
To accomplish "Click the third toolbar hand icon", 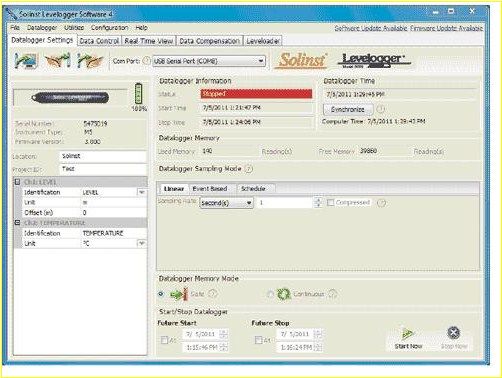I will pyautogui.click(x=90, y=60).
